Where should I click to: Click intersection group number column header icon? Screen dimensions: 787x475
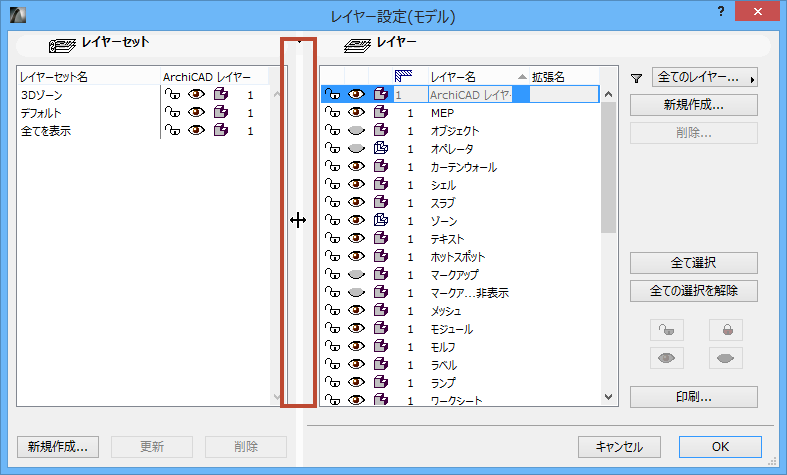coord(403,76)
